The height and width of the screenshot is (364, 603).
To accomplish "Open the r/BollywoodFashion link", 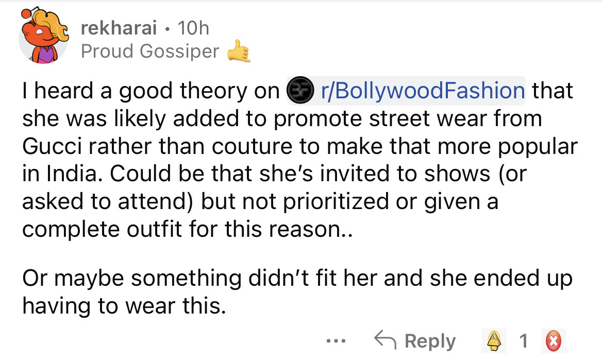I will (422, 91).
